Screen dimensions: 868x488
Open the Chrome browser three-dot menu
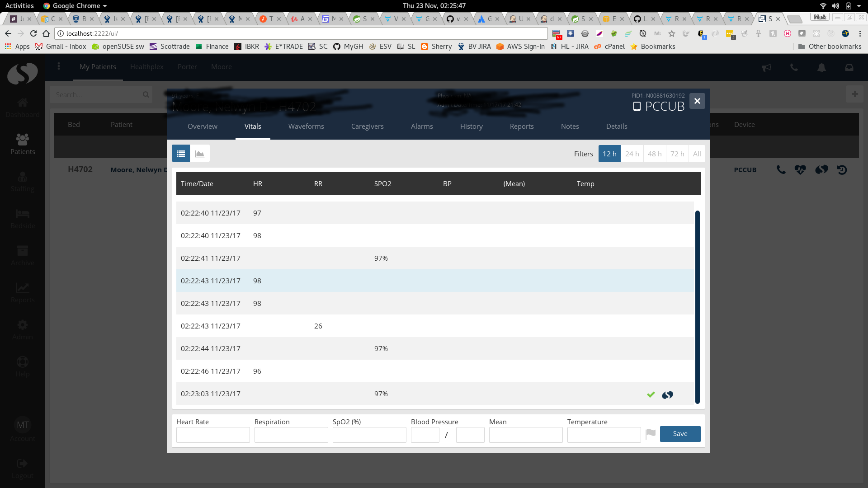[x=859, y=33]
